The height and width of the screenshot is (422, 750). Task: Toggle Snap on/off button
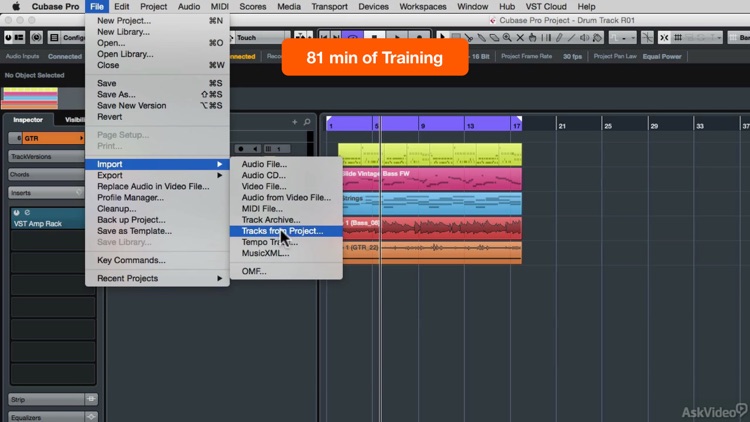tap(664, 37)
